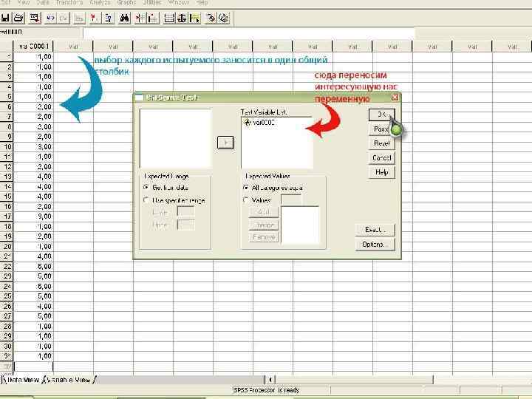Select the var00001 column header
Screen dimensions: 532x399
[x=33, y=46]
